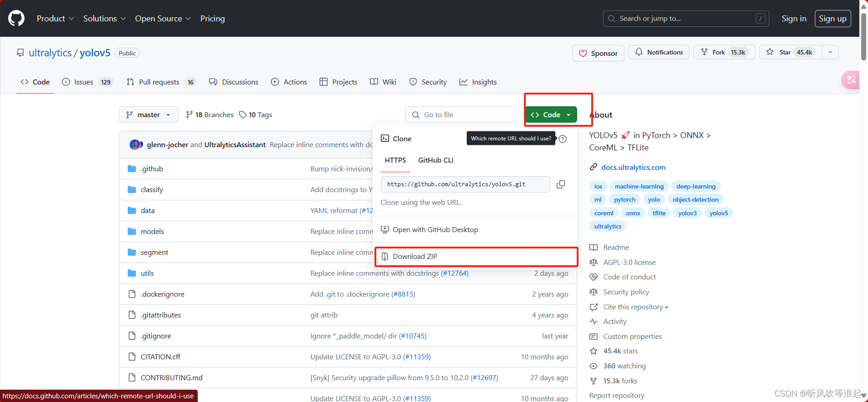Select the GitHub CLI clone tab
868x402 pixels.
pos(436,160)
